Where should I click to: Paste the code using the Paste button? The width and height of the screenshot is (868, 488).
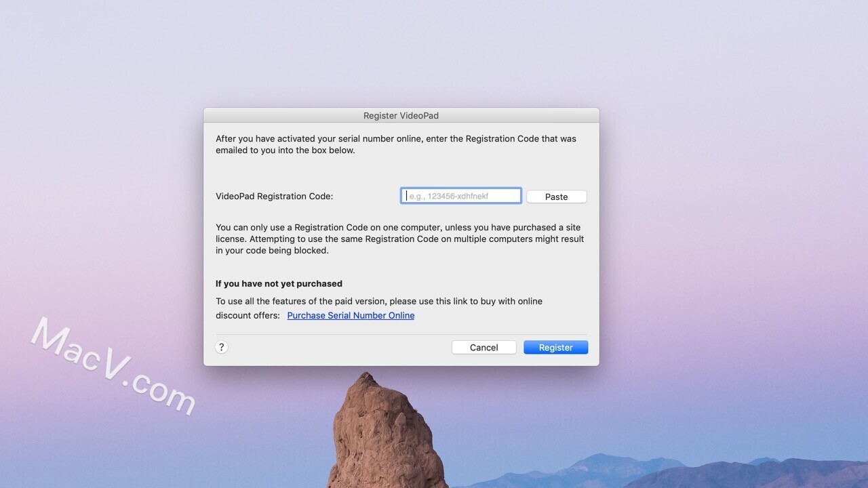coord(556,197)
